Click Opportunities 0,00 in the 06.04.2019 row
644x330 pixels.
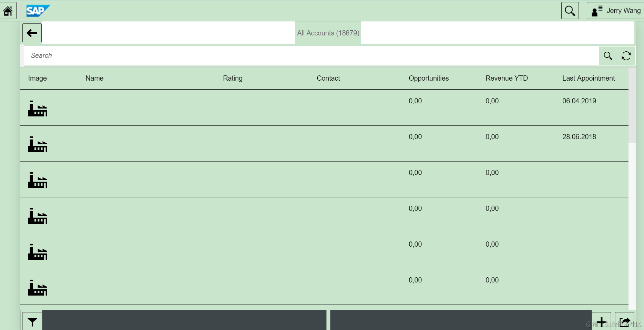(x=415, y=101)
